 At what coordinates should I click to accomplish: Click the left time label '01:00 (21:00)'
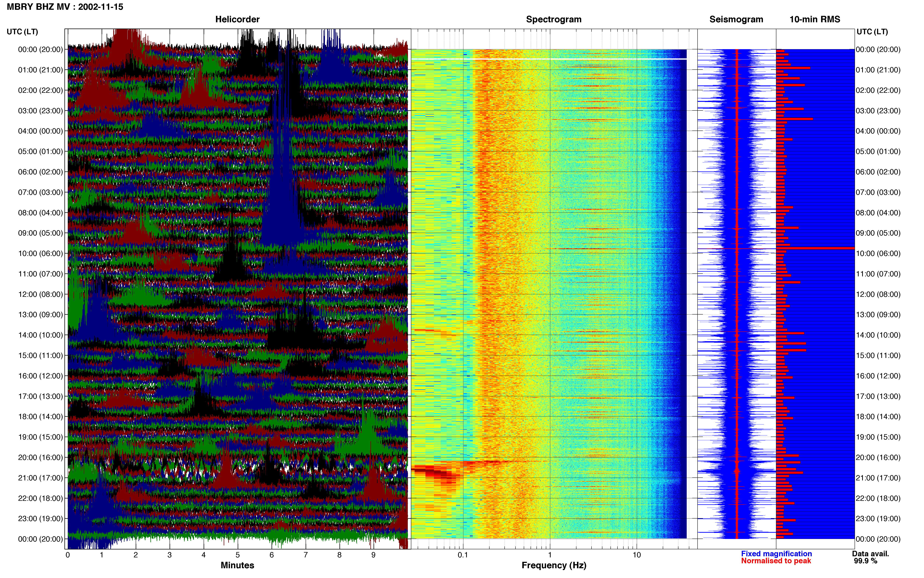point(41,70)
